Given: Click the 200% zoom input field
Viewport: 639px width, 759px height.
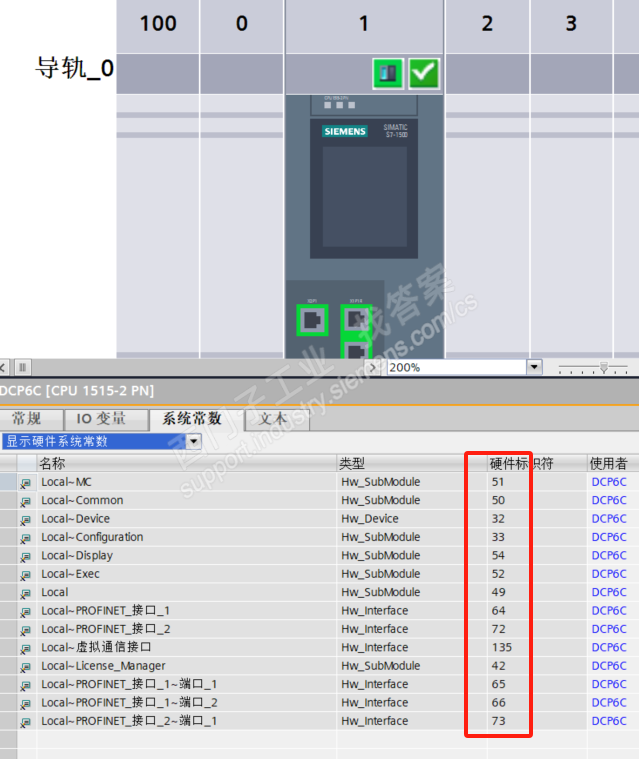Looking at the screenshot, I should [456, 367].
